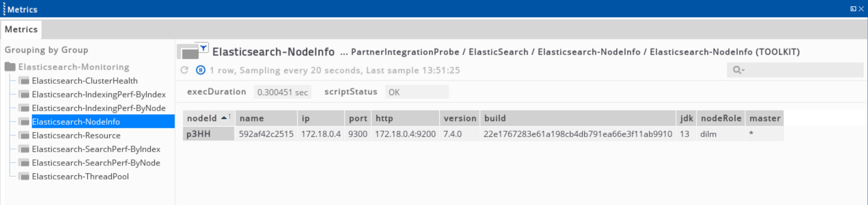Pause sampling with the blue pause icon

click(x=200, y=70)
